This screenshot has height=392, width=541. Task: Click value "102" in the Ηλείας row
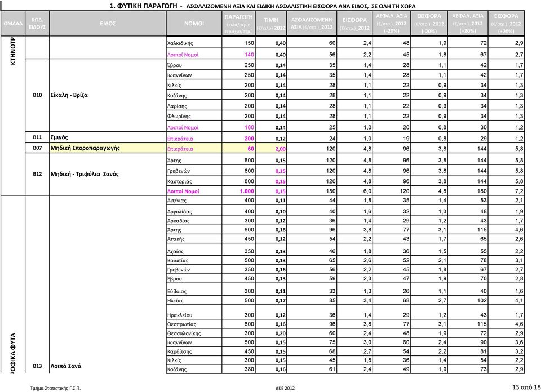(481, 301)
